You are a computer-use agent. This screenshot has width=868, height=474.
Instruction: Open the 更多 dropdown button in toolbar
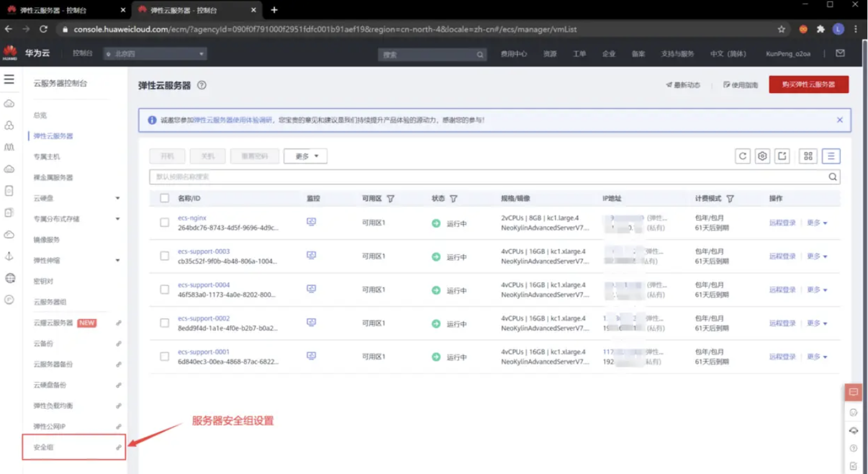[x=305, y=156]
